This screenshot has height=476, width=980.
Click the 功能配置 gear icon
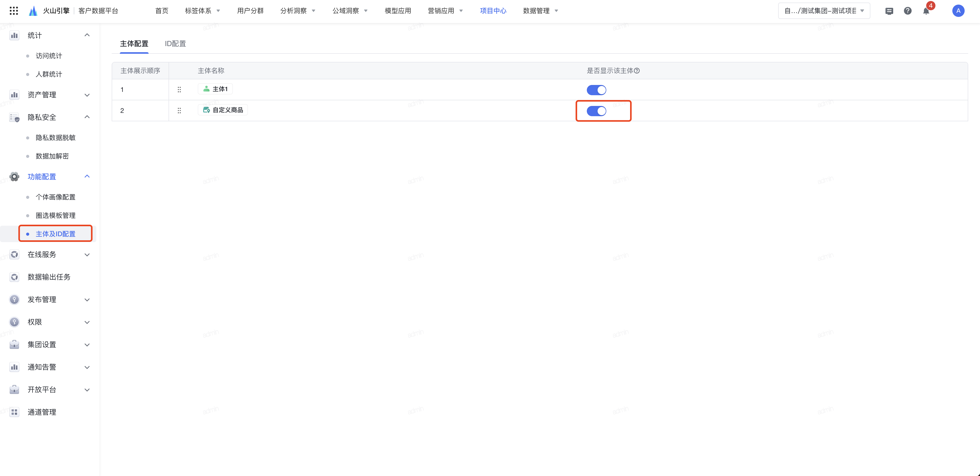(x=14, y=176)
